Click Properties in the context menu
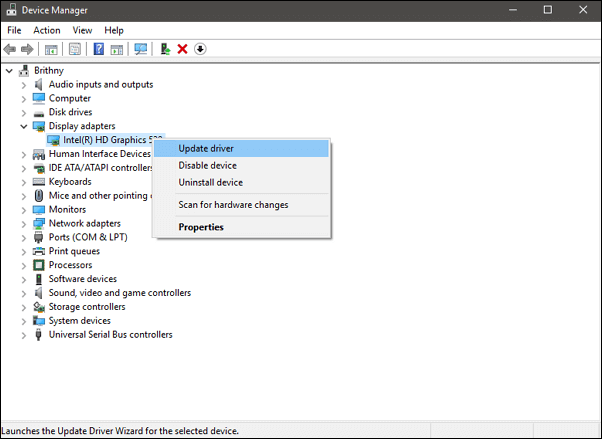 tap(201, 227)
